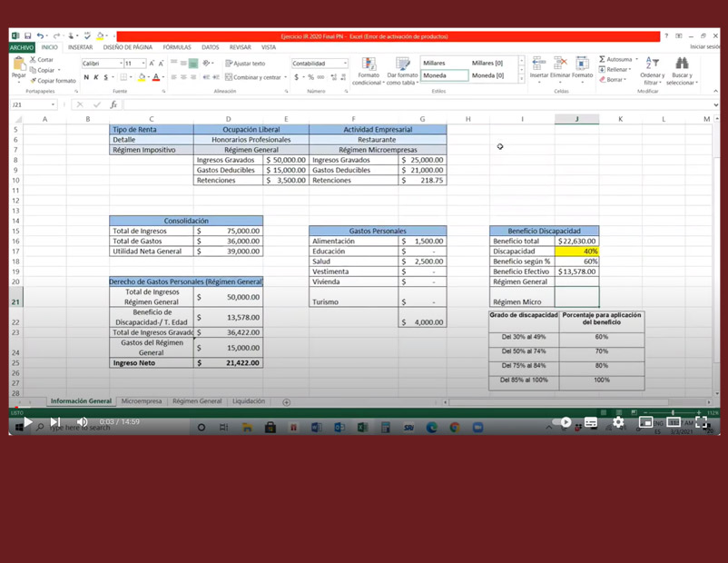This screenshot has height=563, width=728.
Task: Click the insert function fx icon
Action: (x=113, y=105)
